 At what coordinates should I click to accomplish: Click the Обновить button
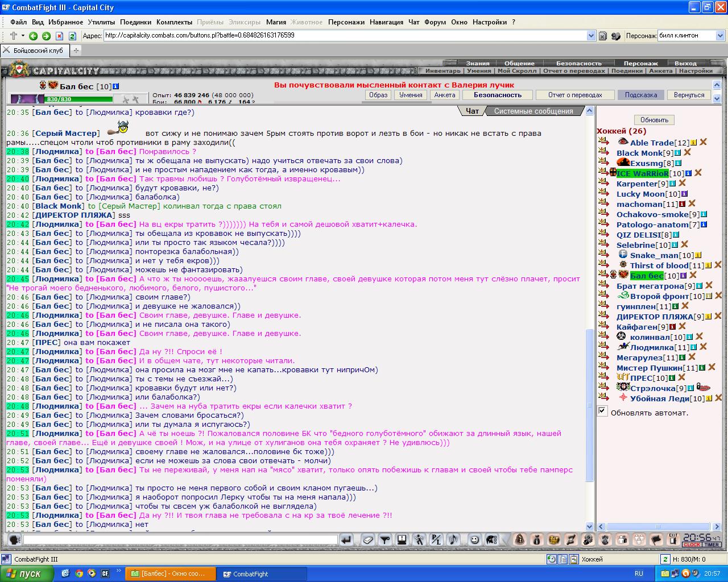coord(654,120)
